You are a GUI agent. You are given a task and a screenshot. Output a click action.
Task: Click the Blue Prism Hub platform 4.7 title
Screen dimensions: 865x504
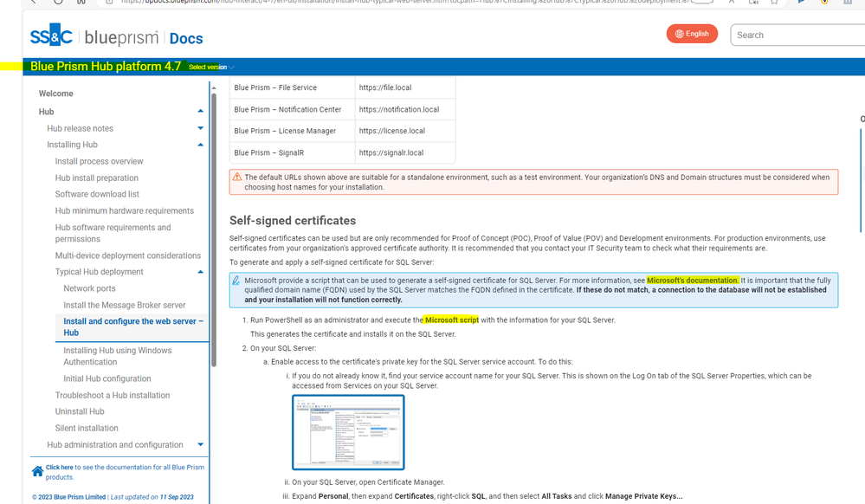(106, 66)
